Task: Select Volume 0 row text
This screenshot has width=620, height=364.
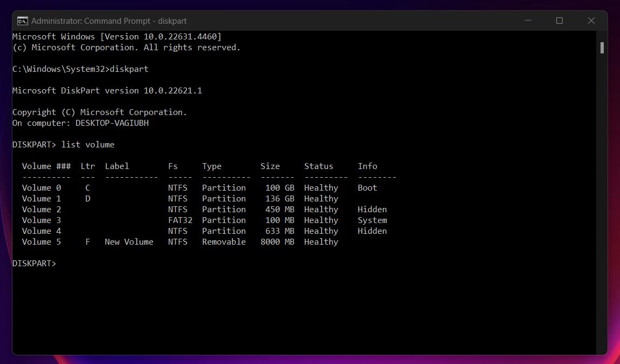Action: (x=199, y=188)
